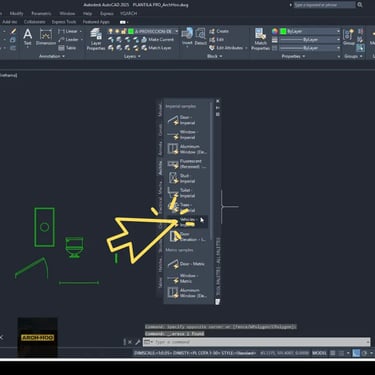Open the lineweight ByLayer dropdown

pyautogui.click(x=310, y=40)
